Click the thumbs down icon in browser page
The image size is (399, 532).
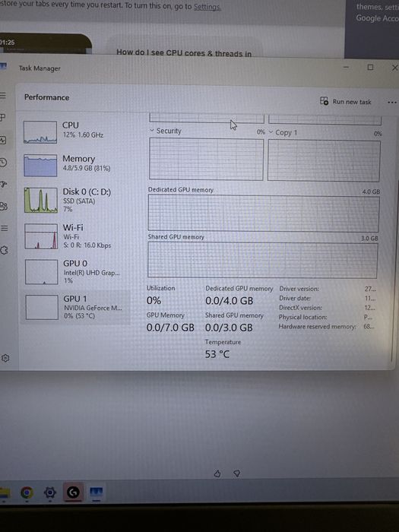[237, 473]
